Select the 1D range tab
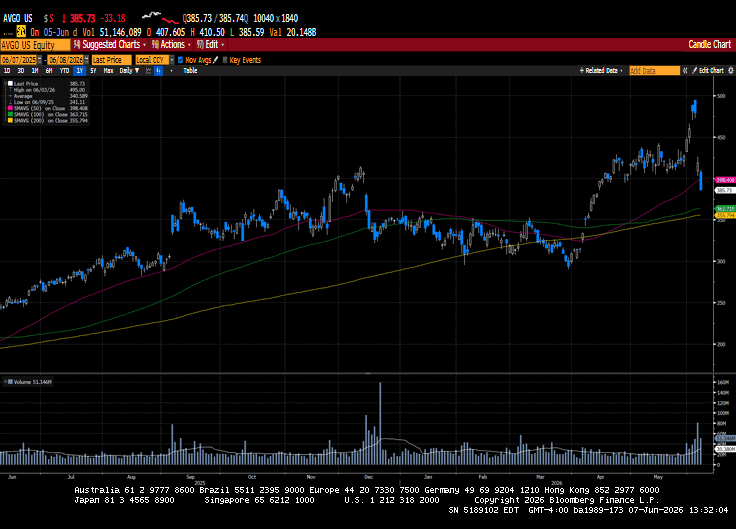 pyautogui.click(x=7, y=70)
